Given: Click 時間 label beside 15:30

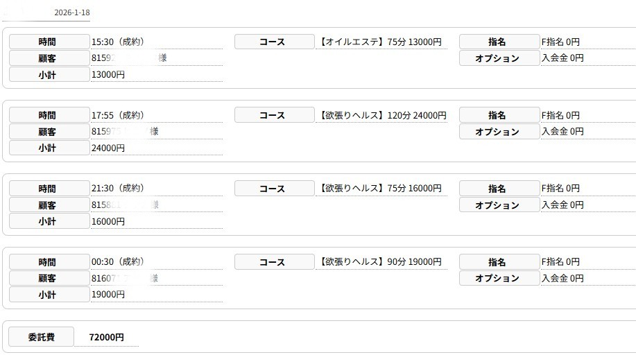Looking at the screenshot, I should click(49, 42).
